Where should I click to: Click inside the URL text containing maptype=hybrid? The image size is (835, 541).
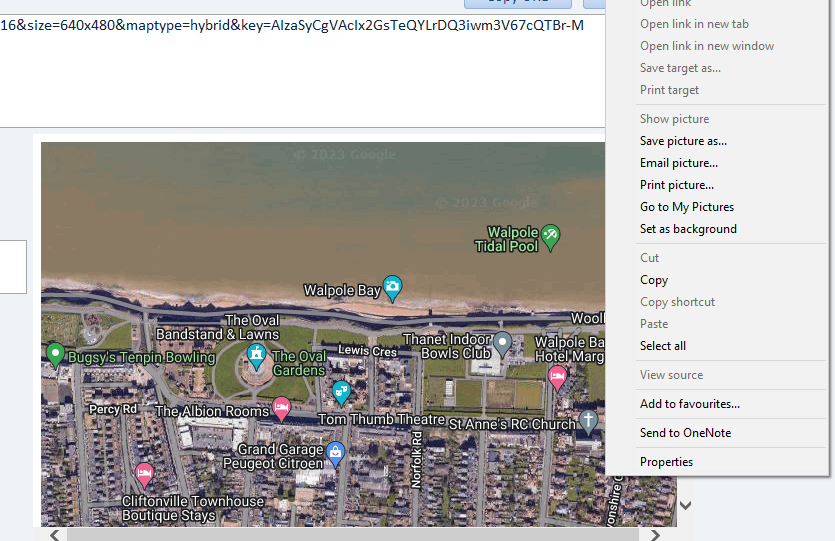click(x=292, y=25)
